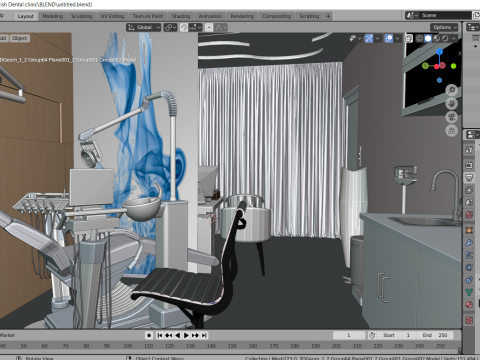Toggle X-ray display mode
The image size is (480, 360).
(409, 39)
